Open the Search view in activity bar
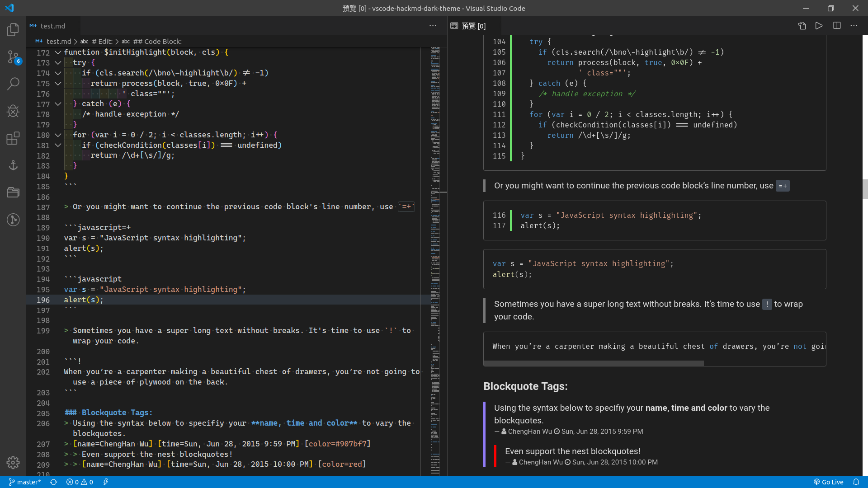Viewport: 868px width, 488px height. (x=13, y=84)
